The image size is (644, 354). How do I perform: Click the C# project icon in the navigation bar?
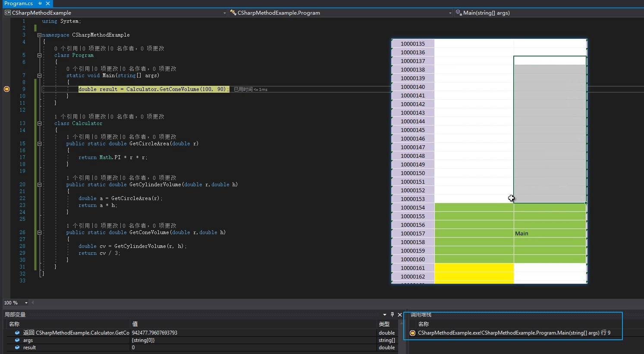(x=8, y=13)
